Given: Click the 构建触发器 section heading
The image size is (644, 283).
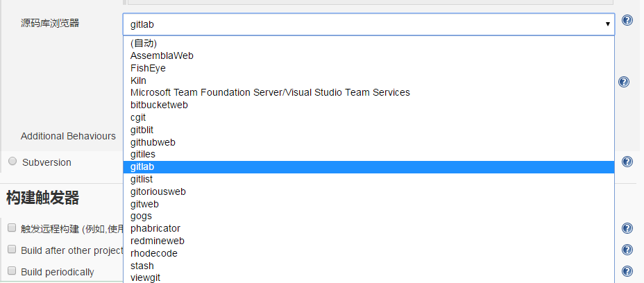Looking at the screenshot, I should pyautogui.click(x=43, y=198).
